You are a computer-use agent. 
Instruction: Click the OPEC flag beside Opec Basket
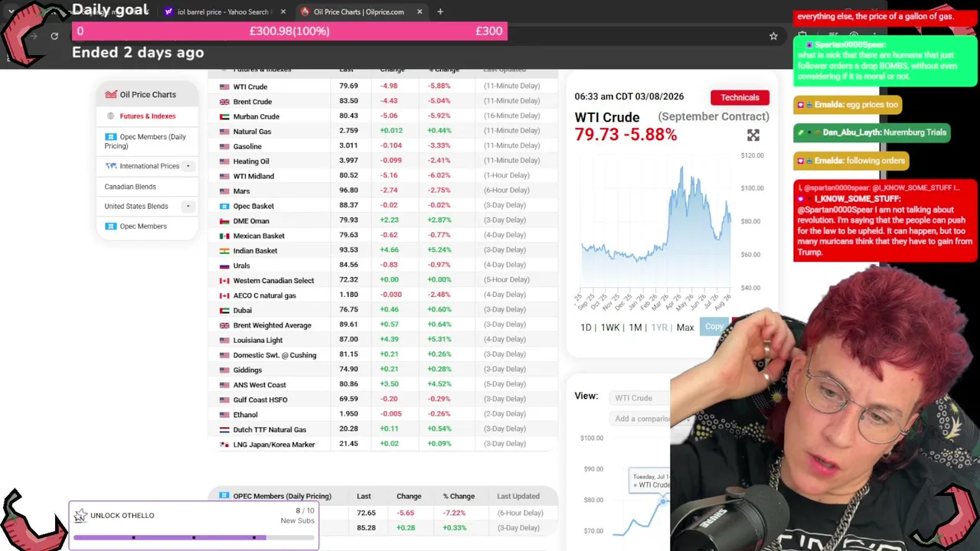coord(224,206)
